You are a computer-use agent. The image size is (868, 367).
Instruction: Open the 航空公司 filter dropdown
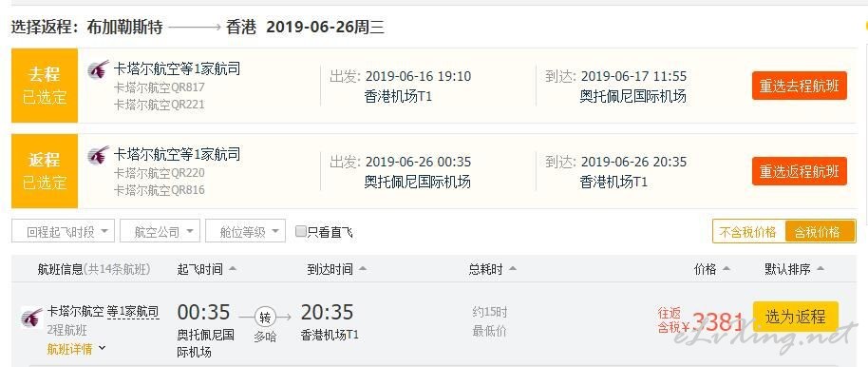click(160, 231)
